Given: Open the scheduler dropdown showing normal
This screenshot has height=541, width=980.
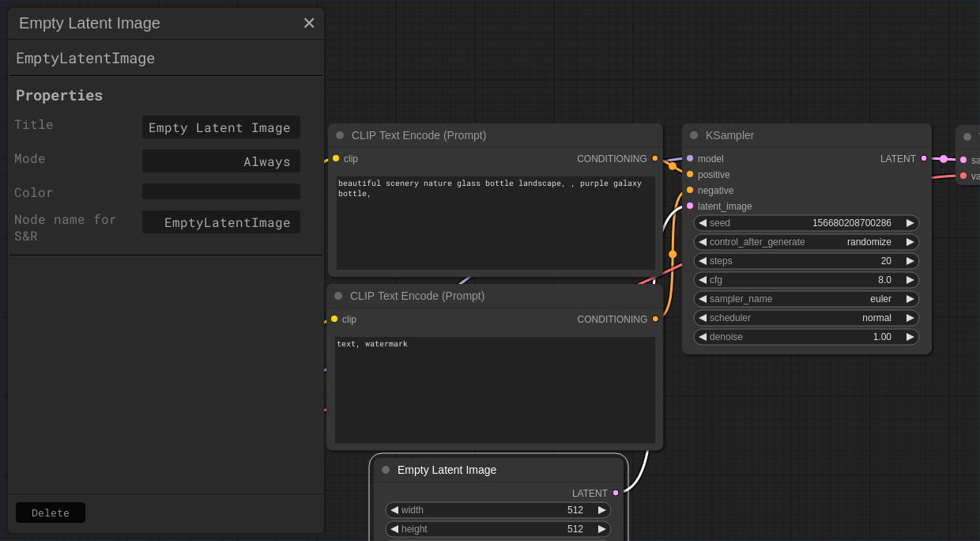Looking at the screenshot, I should pos(806,318).
